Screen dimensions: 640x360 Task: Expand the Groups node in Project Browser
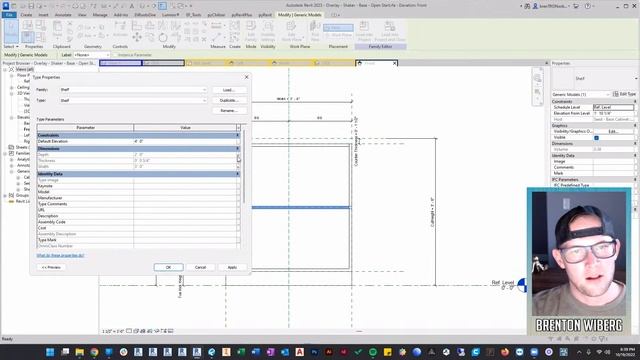(5, 195)
